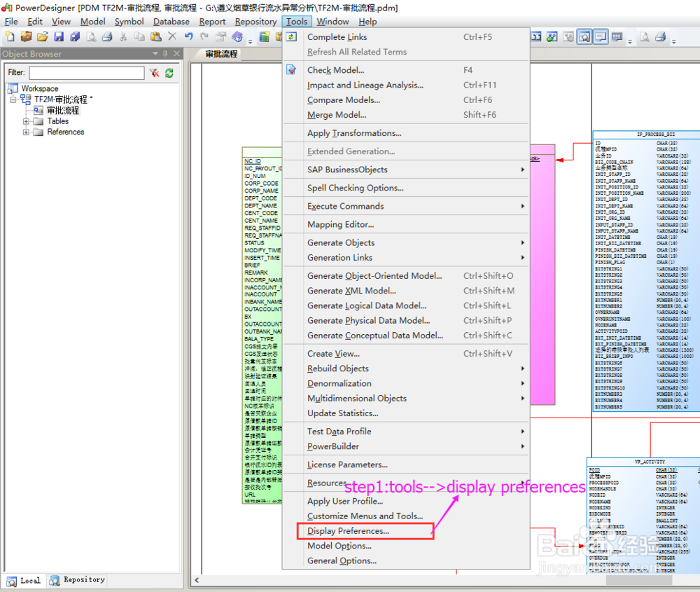The image size is (700, 592).
Task: Click the diagram icon with green arrow
Action: pyautogui.click(x=552, y=36)
